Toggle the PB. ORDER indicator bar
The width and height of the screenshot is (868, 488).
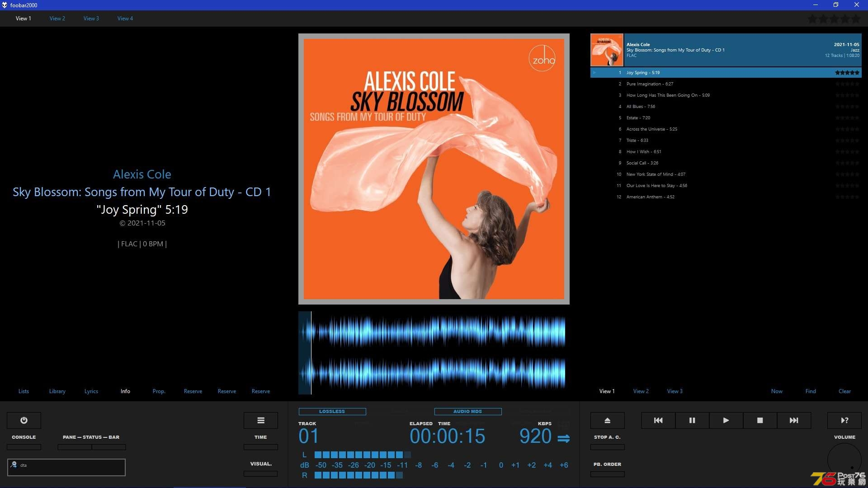608,474
